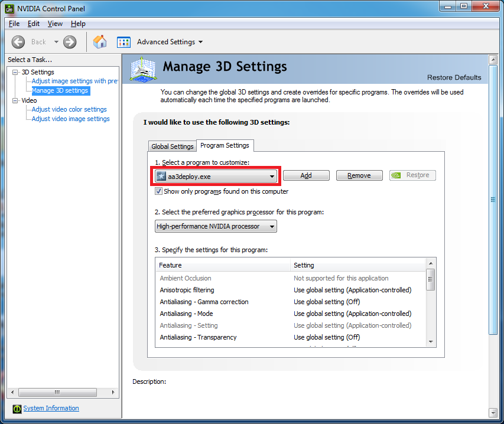Click the main panel scroll down arrow
The width and height of the screenshot is (504, 424).
pos(493,412)
